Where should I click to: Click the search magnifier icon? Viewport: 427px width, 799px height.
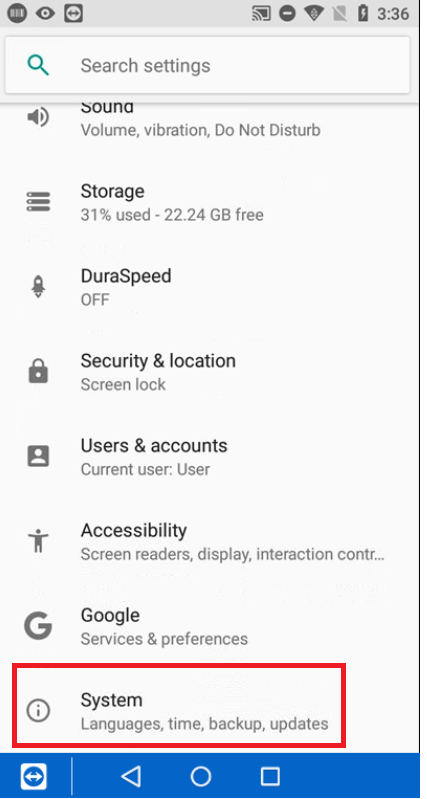pos(38,66)
